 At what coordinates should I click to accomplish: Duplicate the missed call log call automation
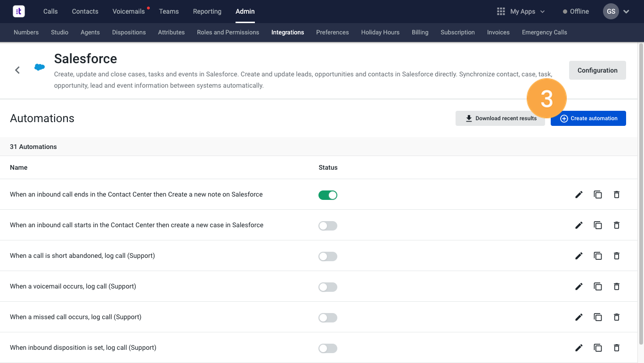coord(598,317)
